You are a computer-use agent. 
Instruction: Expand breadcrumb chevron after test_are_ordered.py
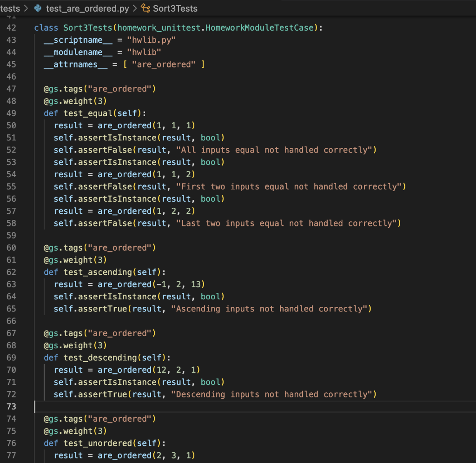(x=135, y=8)
